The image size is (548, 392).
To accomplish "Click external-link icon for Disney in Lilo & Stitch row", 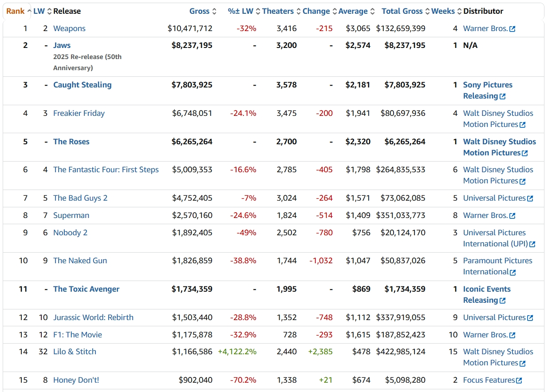I will point(523,363).
